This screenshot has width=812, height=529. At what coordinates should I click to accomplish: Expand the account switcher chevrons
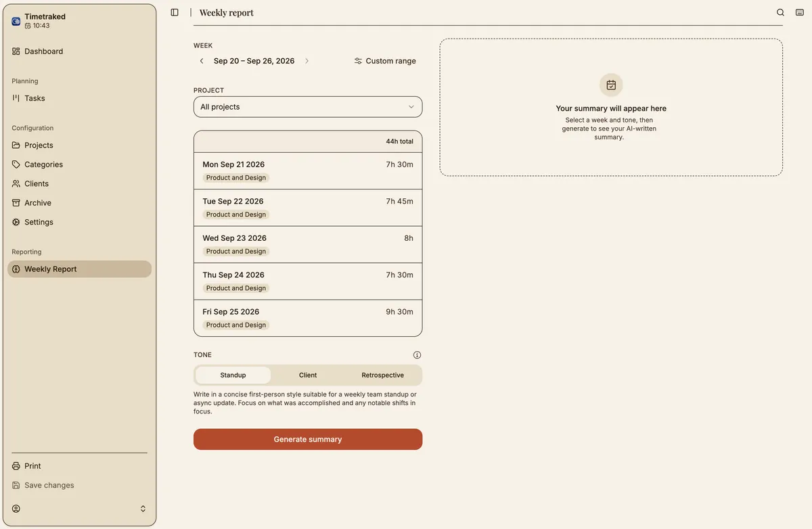click(143, 509)
